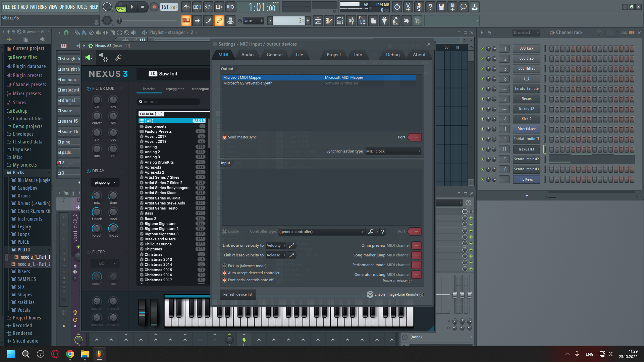Click the shopping cart content library icon
The image size is (644, 362).
(x=417, y=21)
